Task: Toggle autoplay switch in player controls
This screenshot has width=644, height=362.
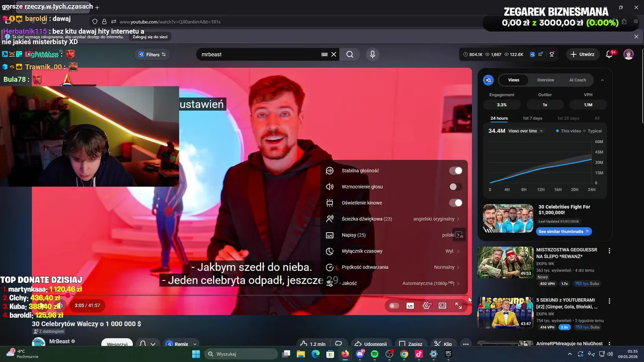Action: pos(394,306)
